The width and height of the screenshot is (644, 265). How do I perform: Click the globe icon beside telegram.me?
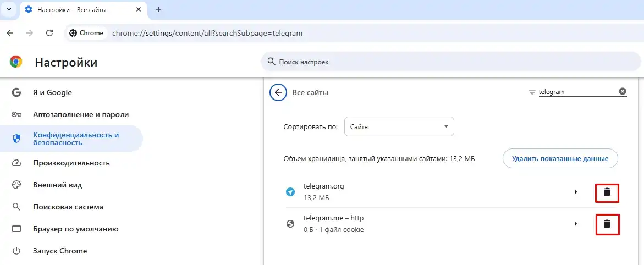tap(290, 224)
